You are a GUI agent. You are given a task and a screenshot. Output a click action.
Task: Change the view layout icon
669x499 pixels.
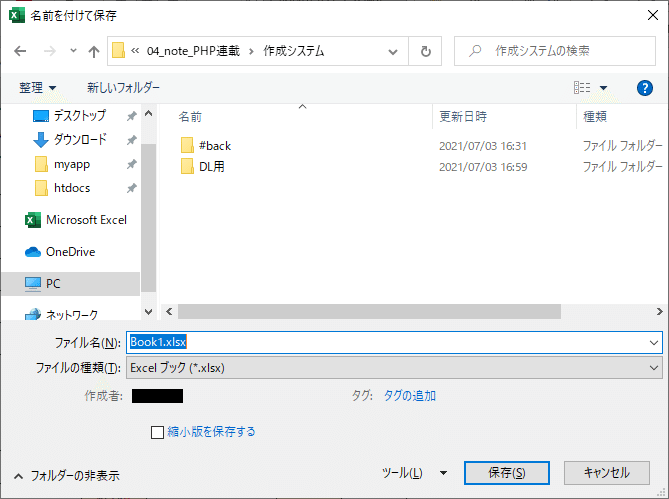pyautogui.click(x=582, y=87)
